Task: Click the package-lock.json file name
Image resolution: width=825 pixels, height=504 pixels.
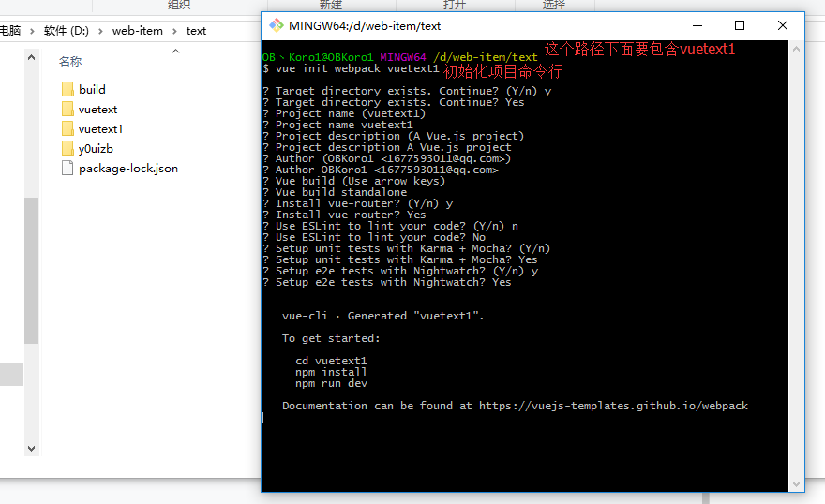Action: click(x=128, y=169)
